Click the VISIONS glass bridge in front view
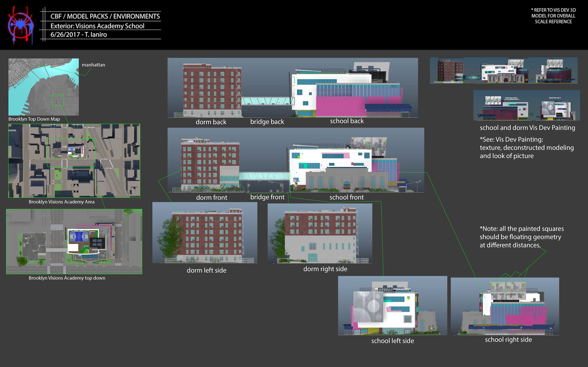The width and height of the screenshot is (588, 367). tap(265, 176)
